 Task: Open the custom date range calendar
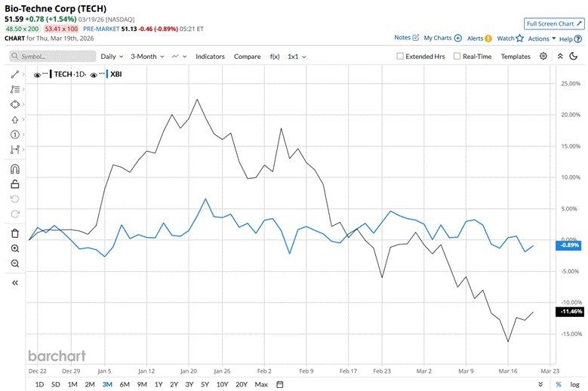[280, 384]
